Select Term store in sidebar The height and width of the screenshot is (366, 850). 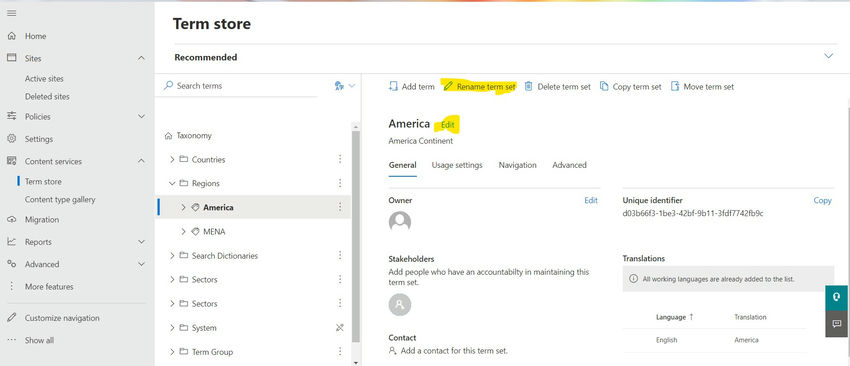click(43, 182)
